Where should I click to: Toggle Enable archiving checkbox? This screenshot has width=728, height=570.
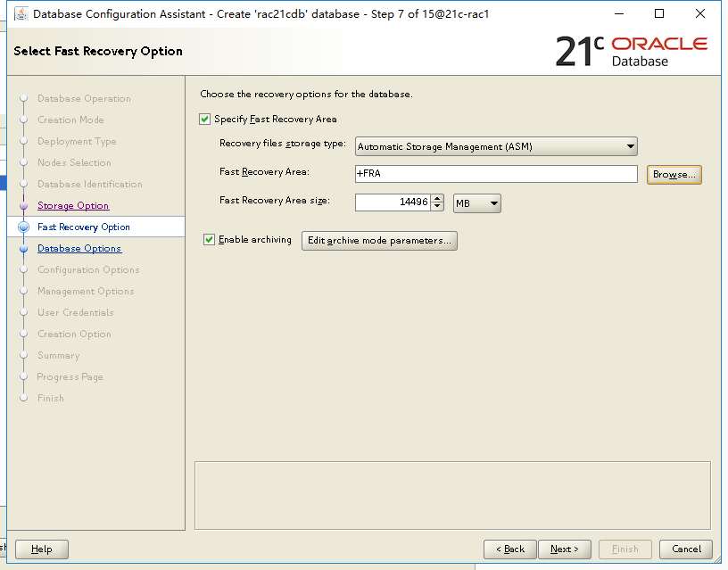tap(209, 240)
